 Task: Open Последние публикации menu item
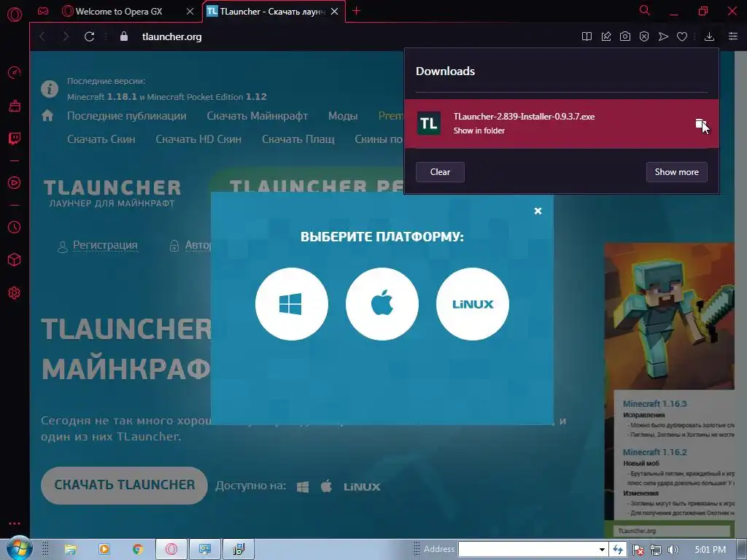click(127, 116)
